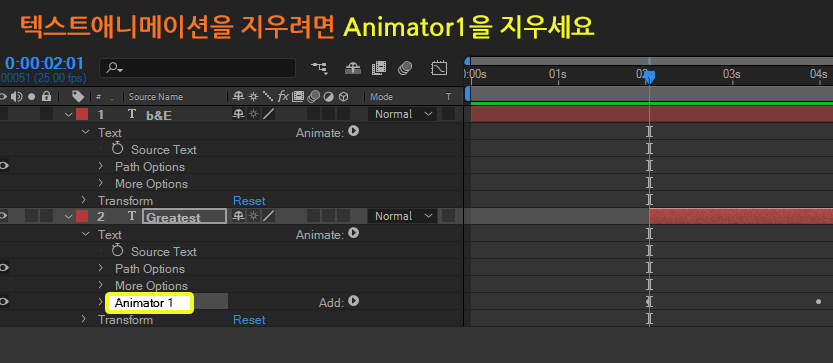Click the lock column header icon
The image size is (833, 363).
(46, 96)
